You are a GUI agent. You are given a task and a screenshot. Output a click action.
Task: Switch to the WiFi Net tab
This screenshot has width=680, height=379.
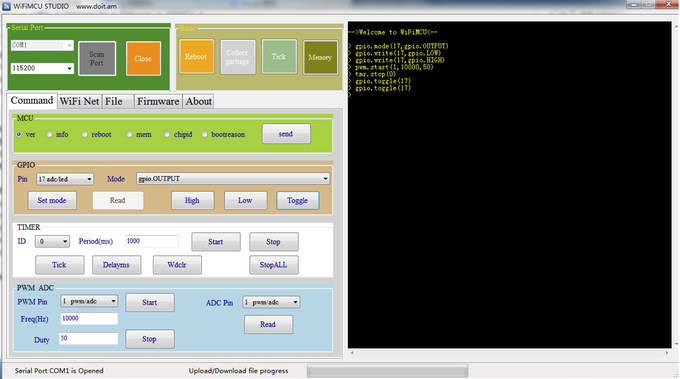point(79,101)
